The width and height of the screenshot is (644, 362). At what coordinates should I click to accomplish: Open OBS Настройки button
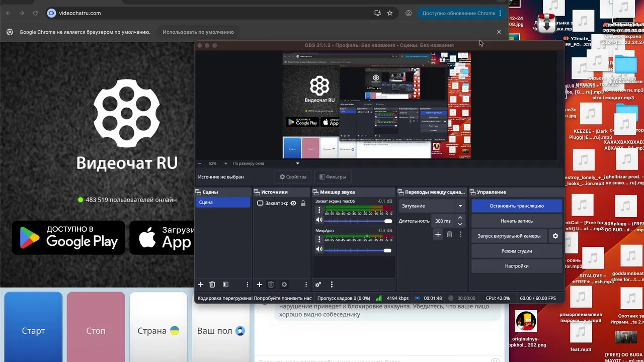[517, 266]
